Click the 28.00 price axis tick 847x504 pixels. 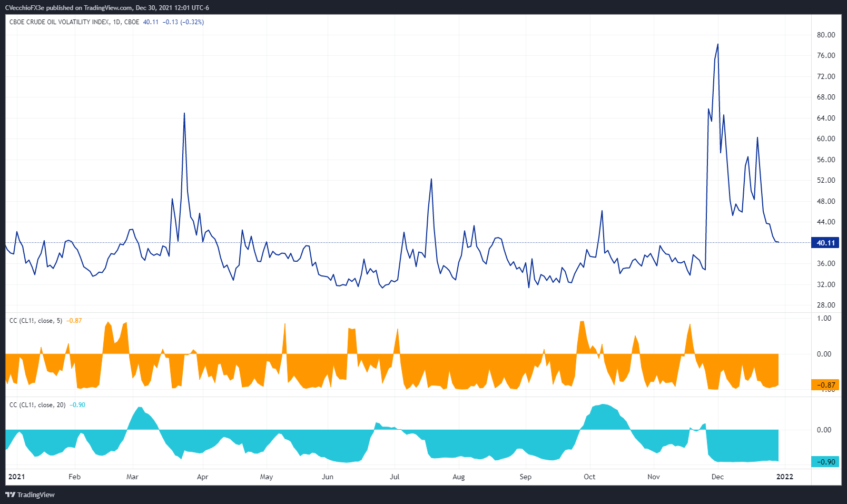(826, 305)
